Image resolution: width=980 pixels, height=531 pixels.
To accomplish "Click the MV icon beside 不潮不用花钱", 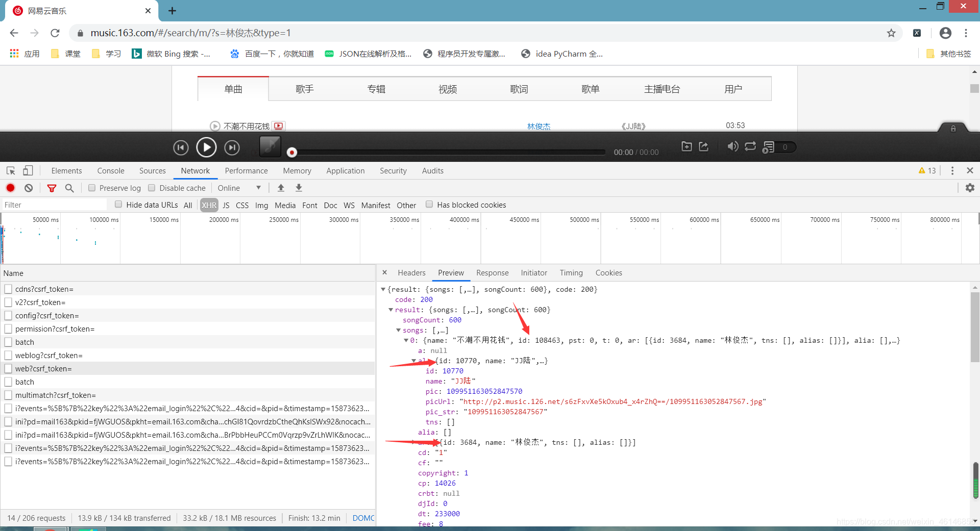I will tap(279, 125).
